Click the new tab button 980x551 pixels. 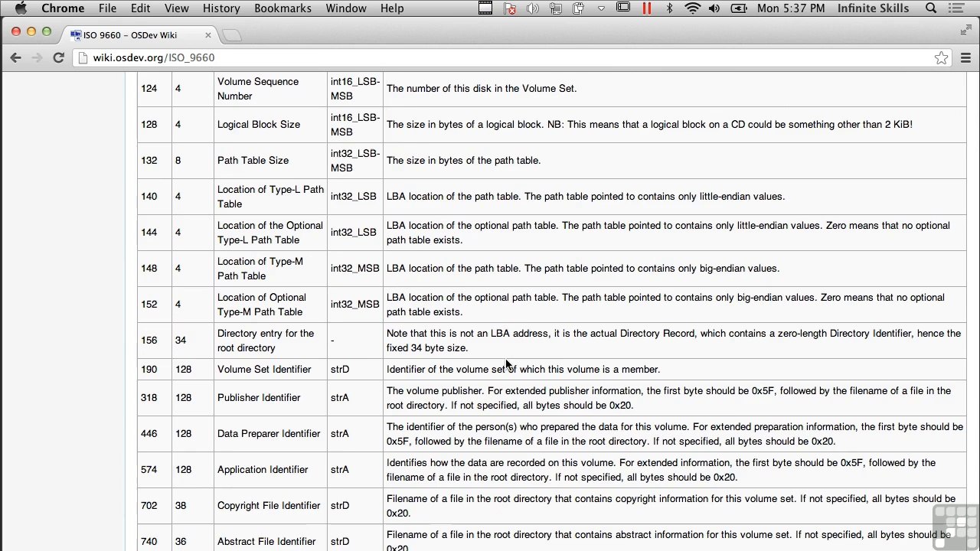pyautogui.click(x=232, y=35)
